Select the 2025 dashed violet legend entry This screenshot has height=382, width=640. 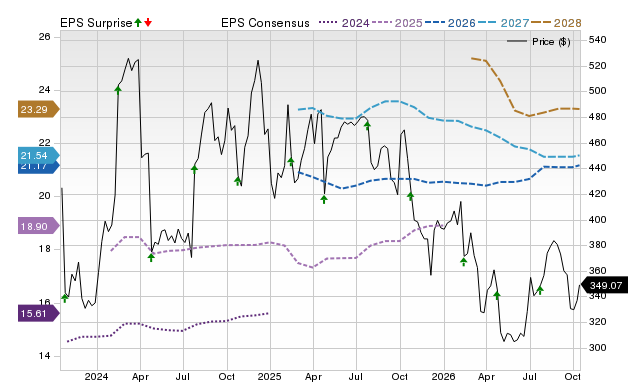pos(397,23)
